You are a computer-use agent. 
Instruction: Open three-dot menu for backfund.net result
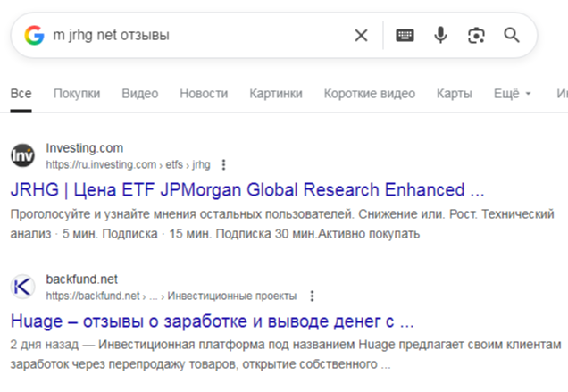click(312, 296)
